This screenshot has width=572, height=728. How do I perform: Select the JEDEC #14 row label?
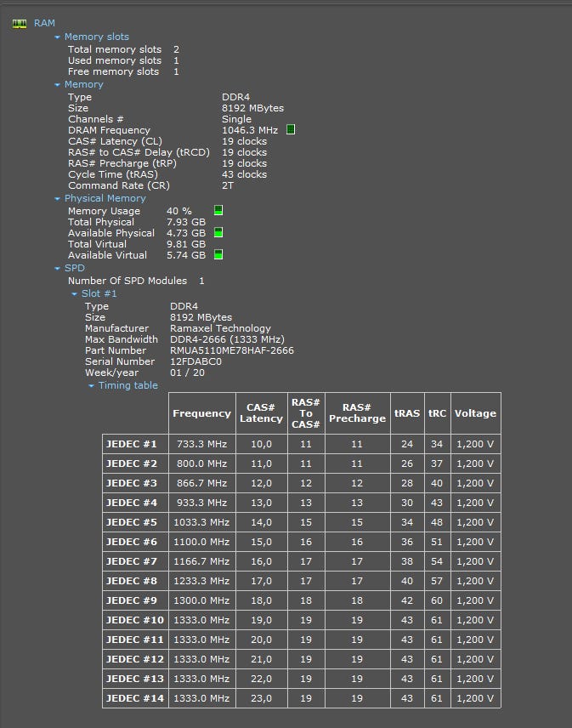point(134,698)
